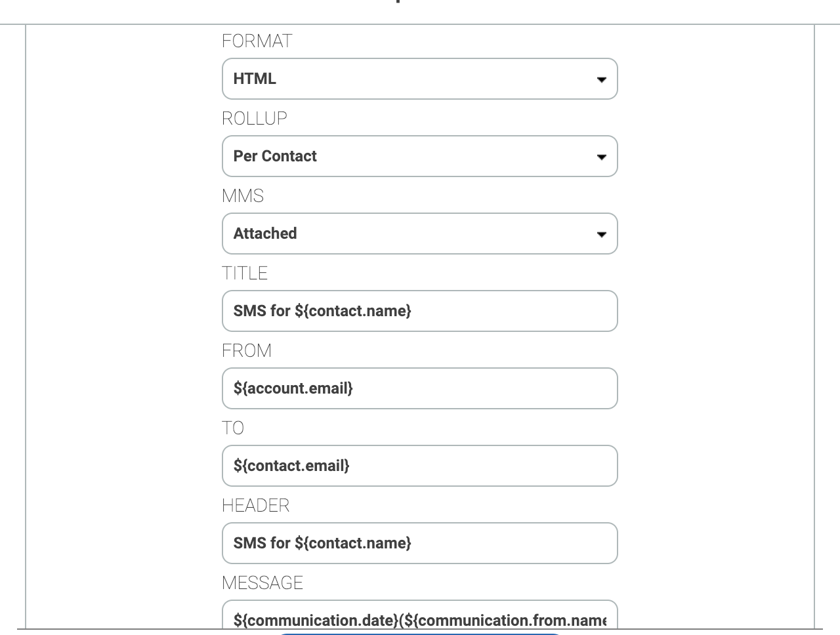Open the FORMAT dropdown showing HTML
The height and width of the screenshot is (635, 840).
(420, 79)
